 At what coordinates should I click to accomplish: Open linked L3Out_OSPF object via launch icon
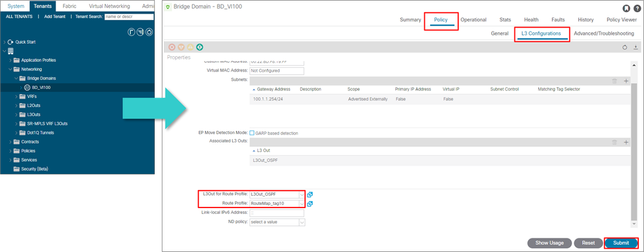pos(310,195)
